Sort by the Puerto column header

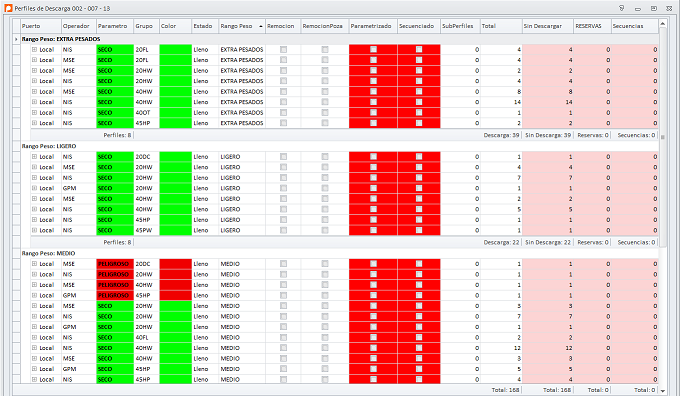(41, 26)
